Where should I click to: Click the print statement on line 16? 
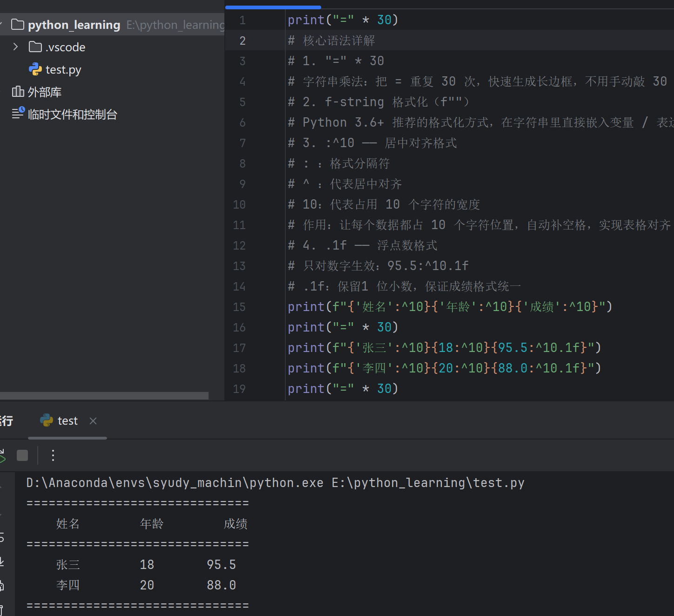pos(343,327)
